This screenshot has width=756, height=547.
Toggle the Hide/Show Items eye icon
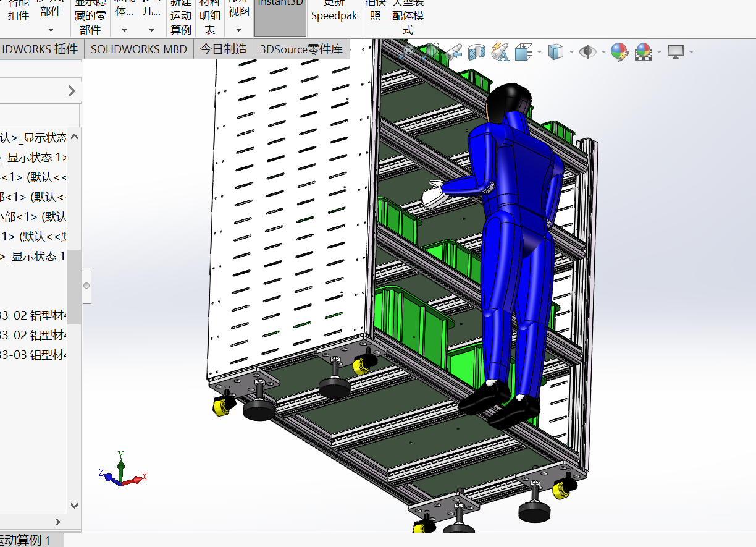[587, 52]
